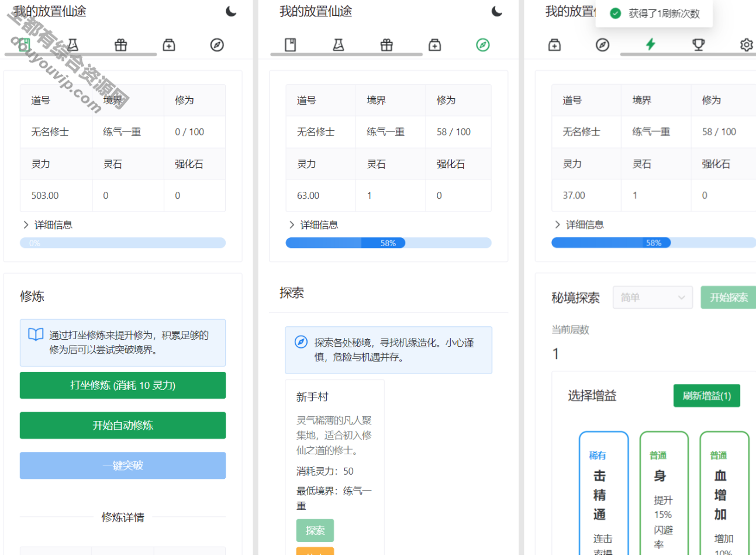Click 打坐修炼 (消耗 10 灵力) button
The height and width of the screenshot is (556, 756).
[123, 385]
